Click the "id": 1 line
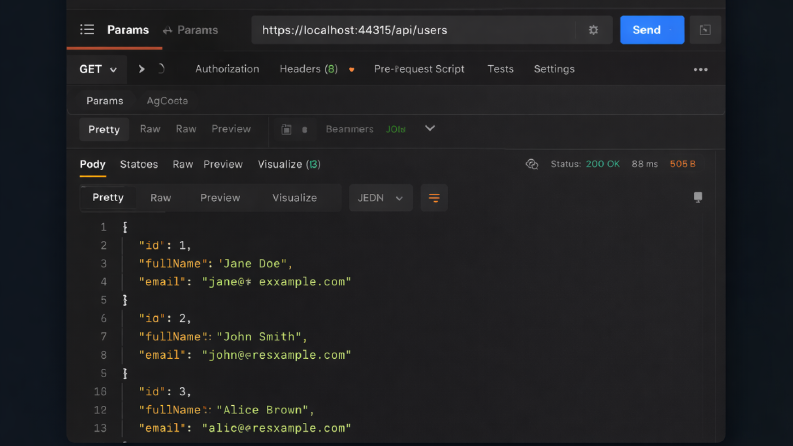 point(165,246)
